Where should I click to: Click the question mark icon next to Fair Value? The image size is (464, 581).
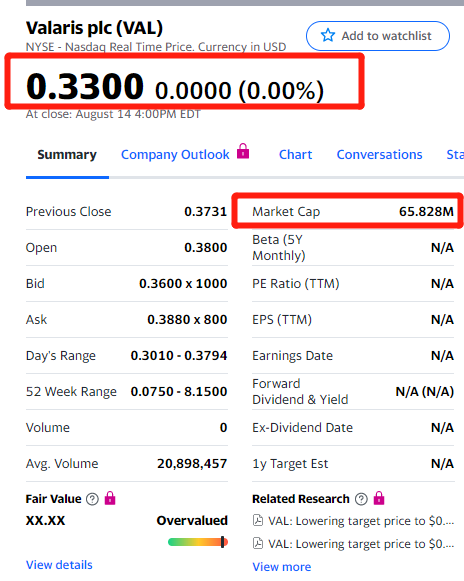(x=92, y=499)
